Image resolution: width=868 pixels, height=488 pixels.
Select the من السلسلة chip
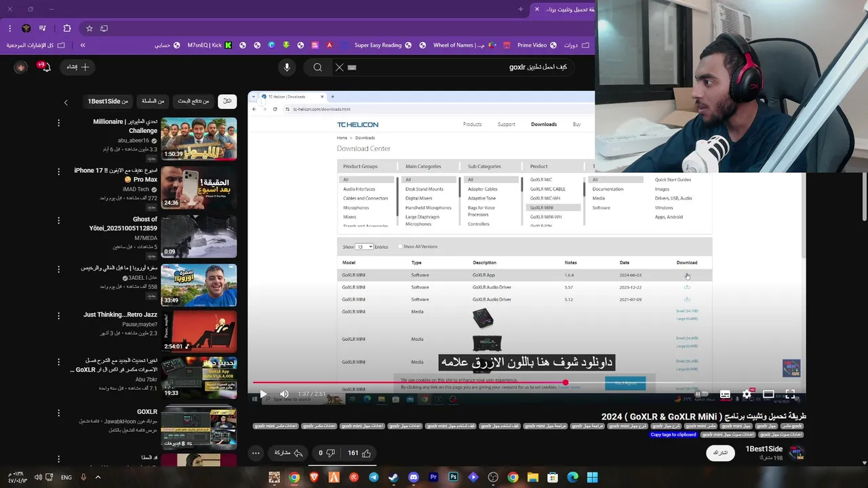click(153, 101)
